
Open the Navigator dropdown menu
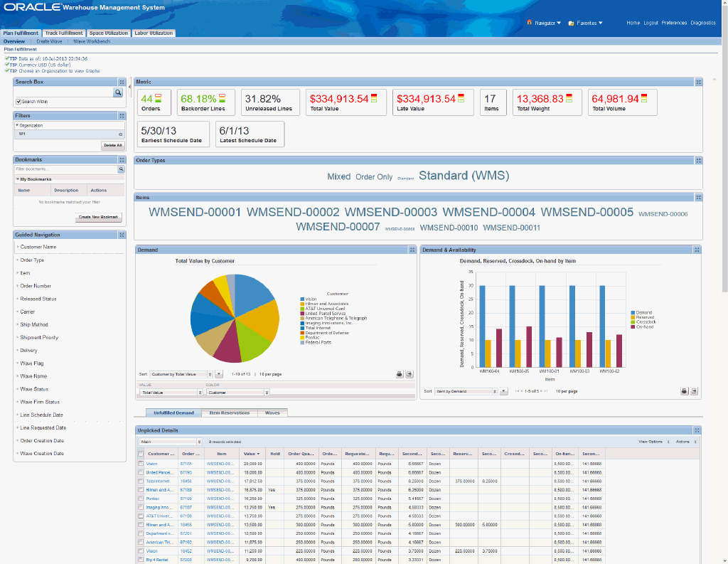[548, 23]
